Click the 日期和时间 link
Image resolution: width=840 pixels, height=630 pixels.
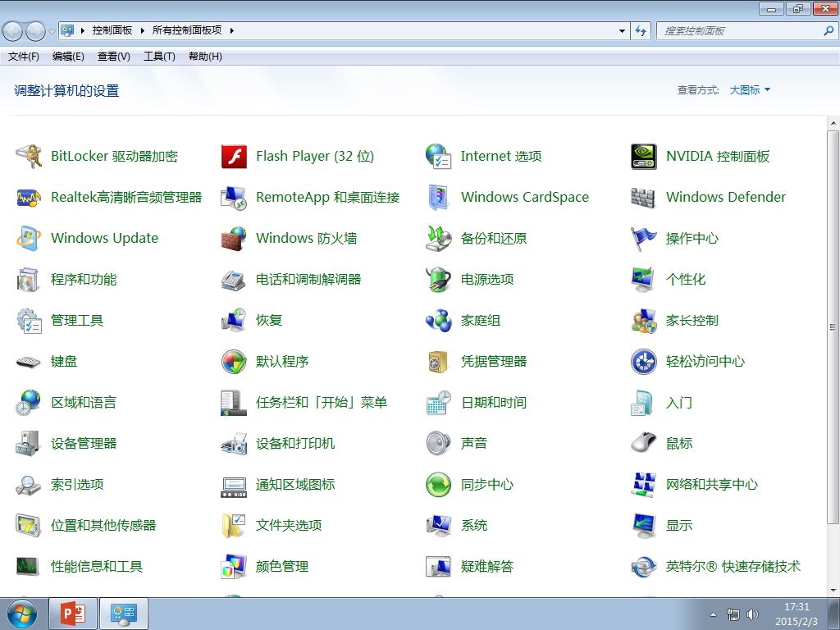(x=493, y=402)
